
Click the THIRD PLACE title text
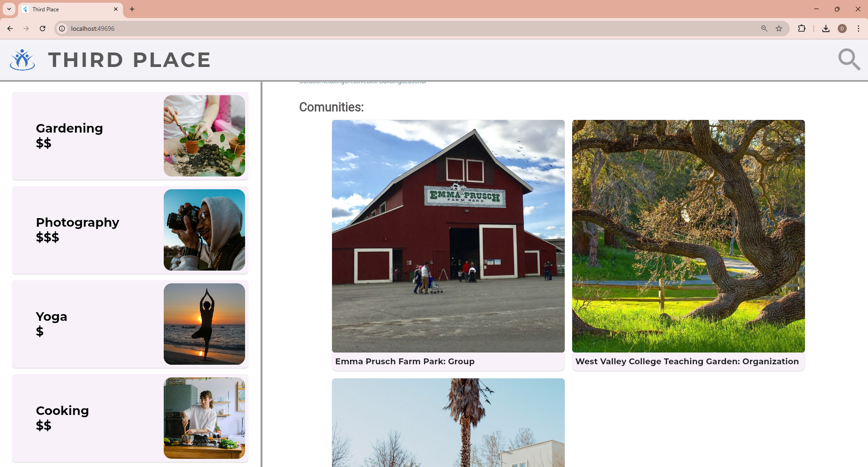tap(130, 60)
